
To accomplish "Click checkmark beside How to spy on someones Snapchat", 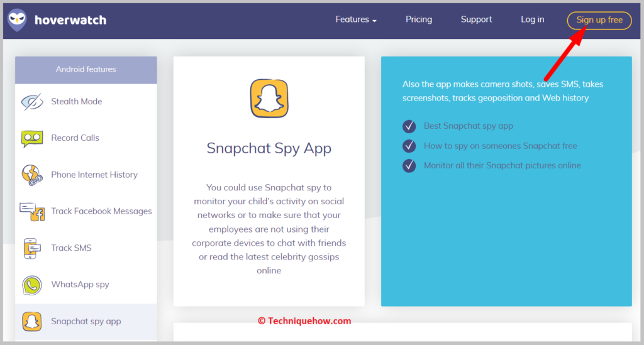I will point(409,146).
